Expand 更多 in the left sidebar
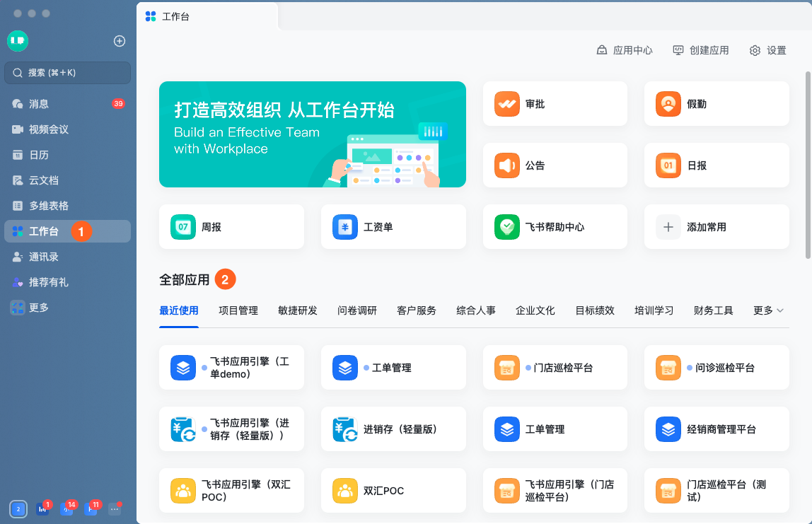This screenshot has width=812, height=524. (67, 308)
